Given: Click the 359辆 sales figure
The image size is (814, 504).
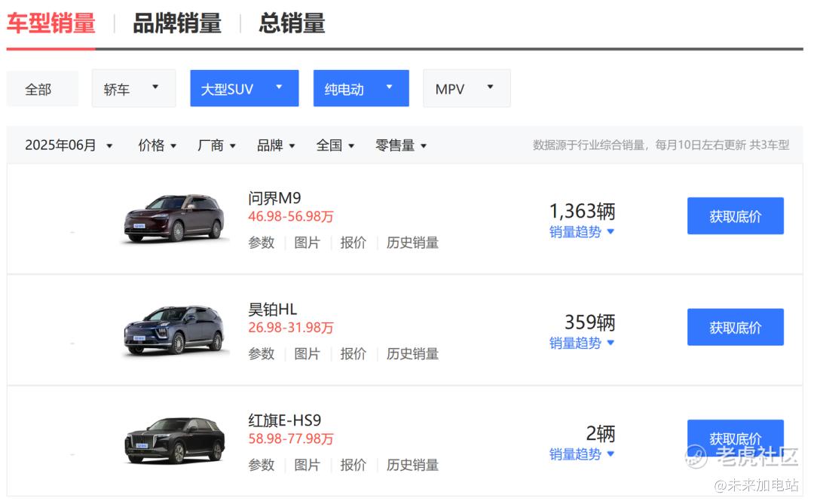Looking at the screenshot, I should point(590,322).
